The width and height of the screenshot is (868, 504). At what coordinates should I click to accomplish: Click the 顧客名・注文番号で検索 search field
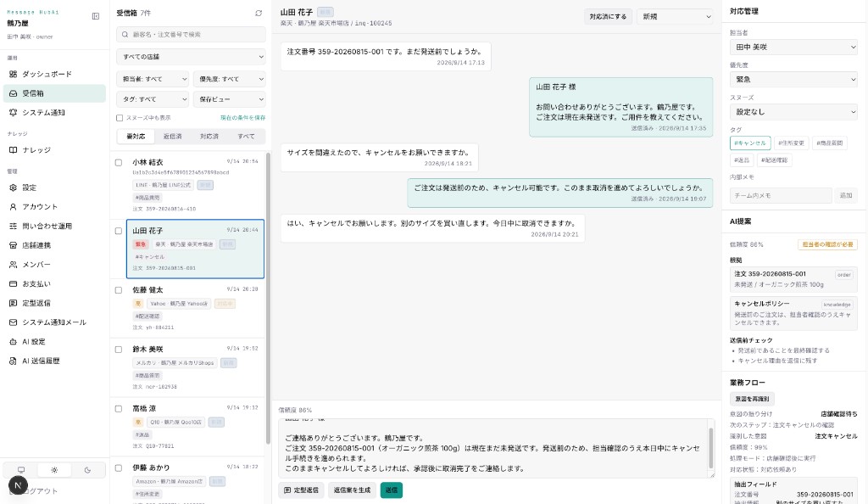pos(191,34)
